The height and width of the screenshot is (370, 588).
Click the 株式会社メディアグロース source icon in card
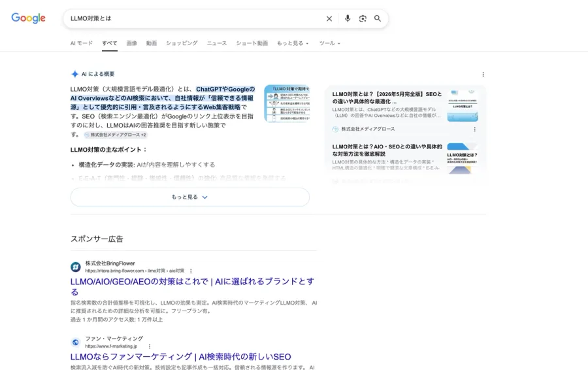click(x=336, y=129)
